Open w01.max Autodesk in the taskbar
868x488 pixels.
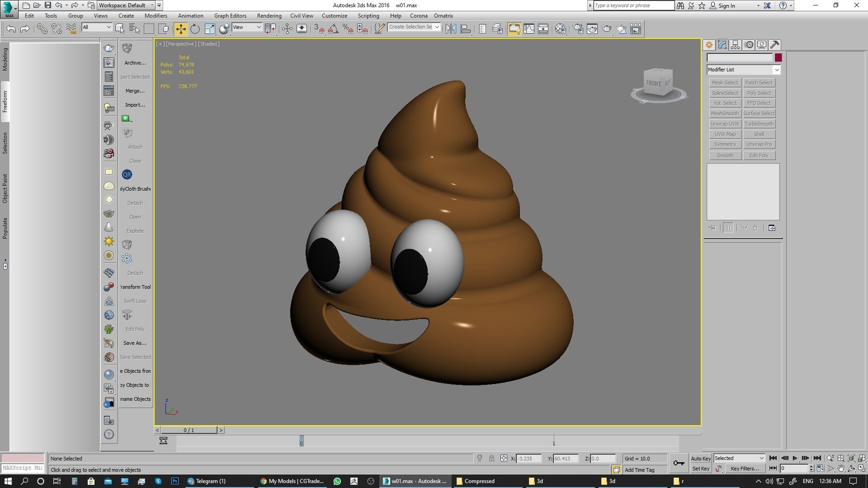tap(415, 481)
